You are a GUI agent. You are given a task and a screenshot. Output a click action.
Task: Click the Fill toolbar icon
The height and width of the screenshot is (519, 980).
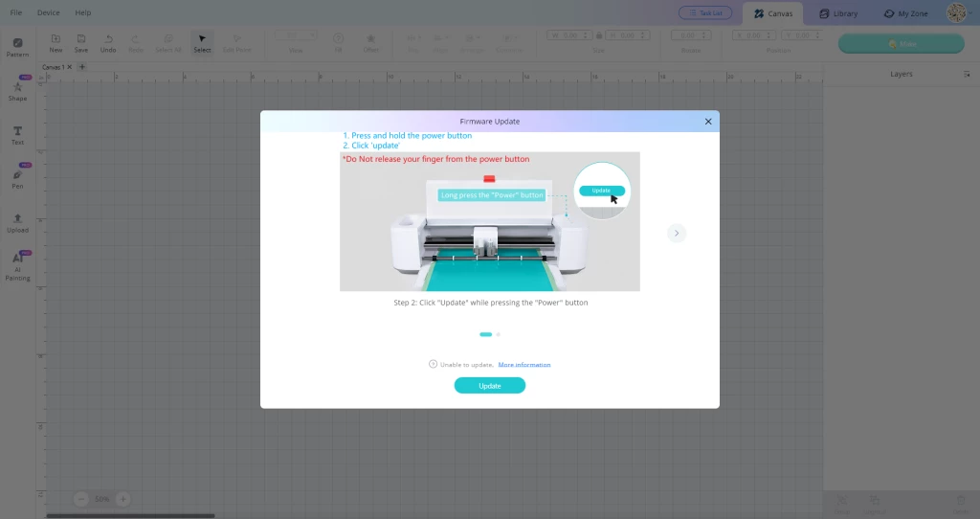(x=338, y=43)
